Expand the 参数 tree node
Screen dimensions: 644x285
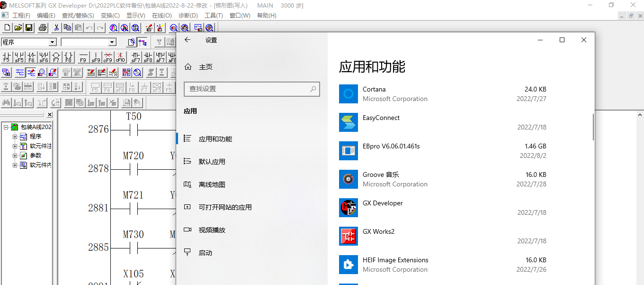click(x=15, y=156)
